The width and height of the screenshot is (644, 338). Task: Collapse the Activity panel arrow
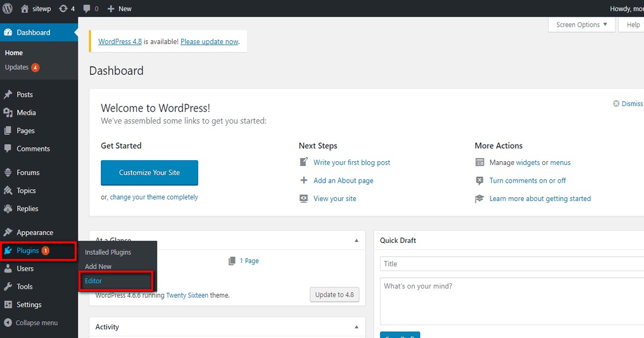point(356,327)
